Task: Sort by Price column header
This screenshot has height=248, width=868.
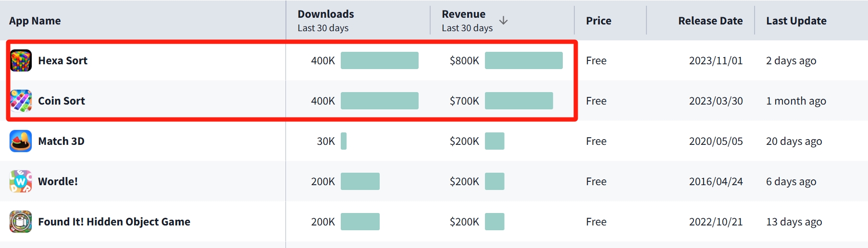Action: point(599,21)
